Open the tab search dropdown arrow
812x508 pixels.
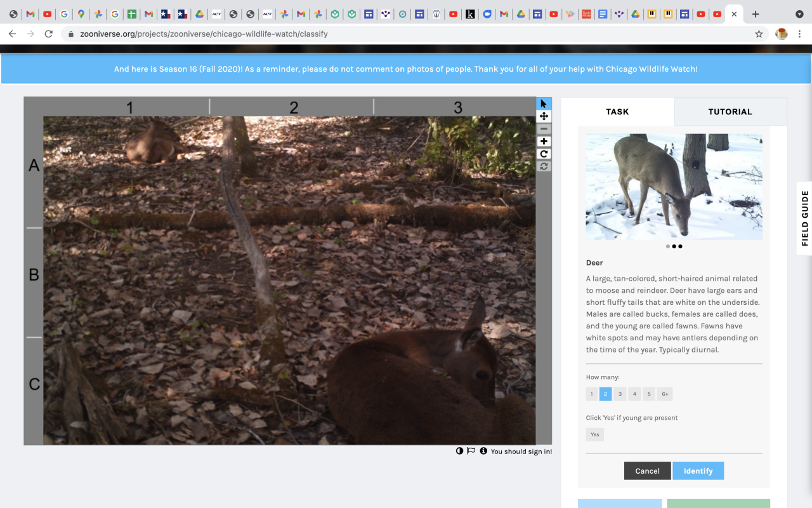[799, 14]
